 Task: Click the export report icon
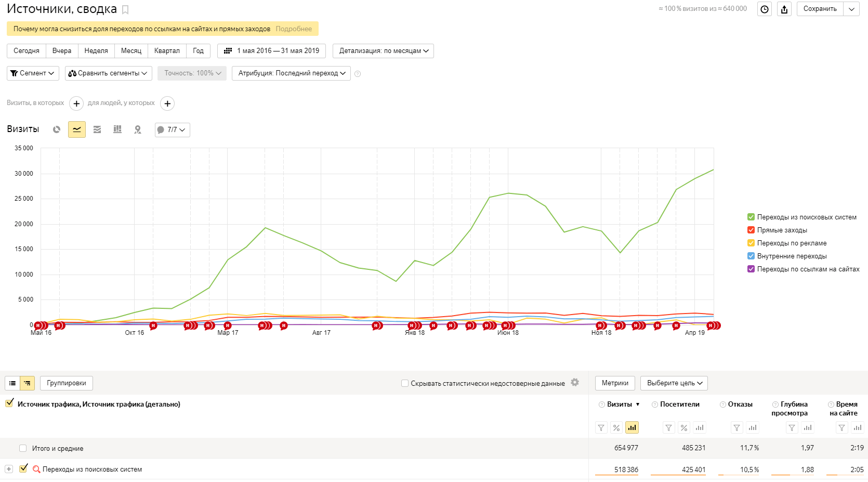click(x=784, y=9)
